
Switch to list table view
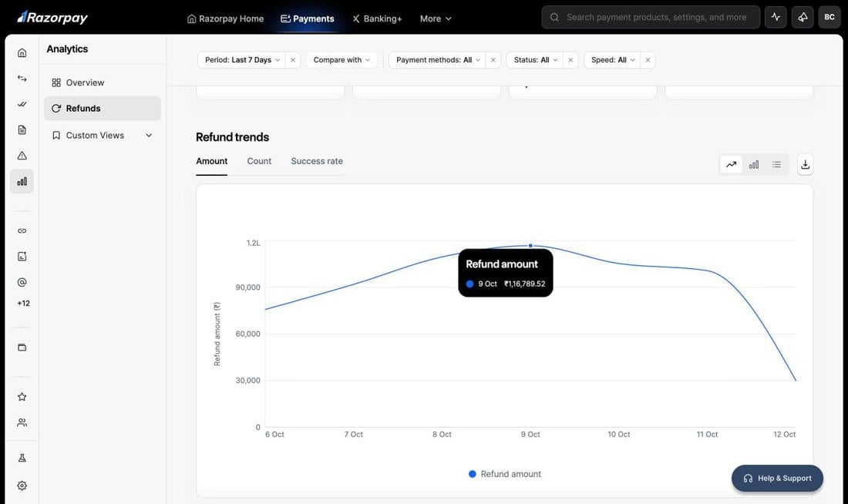click(x=776, y=164)
